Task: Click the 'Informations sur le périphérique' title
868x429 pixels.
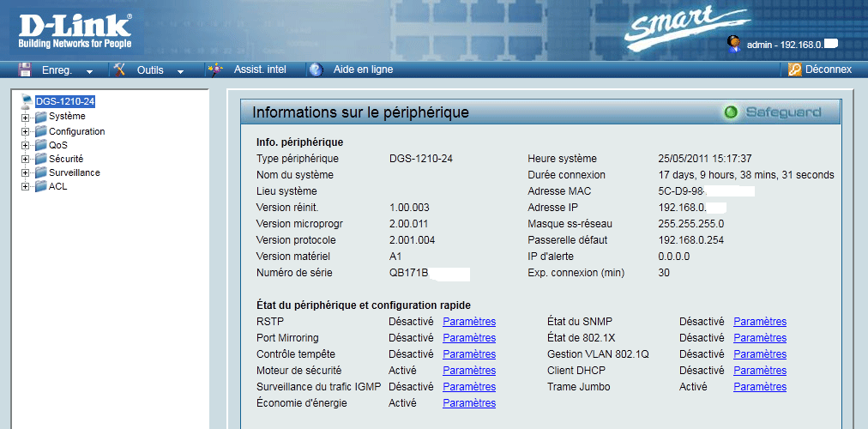Action: tap(360, 112)
